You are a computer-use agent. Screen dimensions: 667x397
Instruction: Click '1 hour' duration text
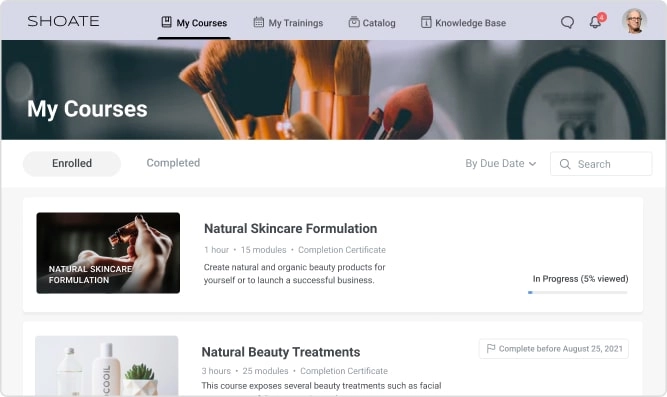click(216, 250)
